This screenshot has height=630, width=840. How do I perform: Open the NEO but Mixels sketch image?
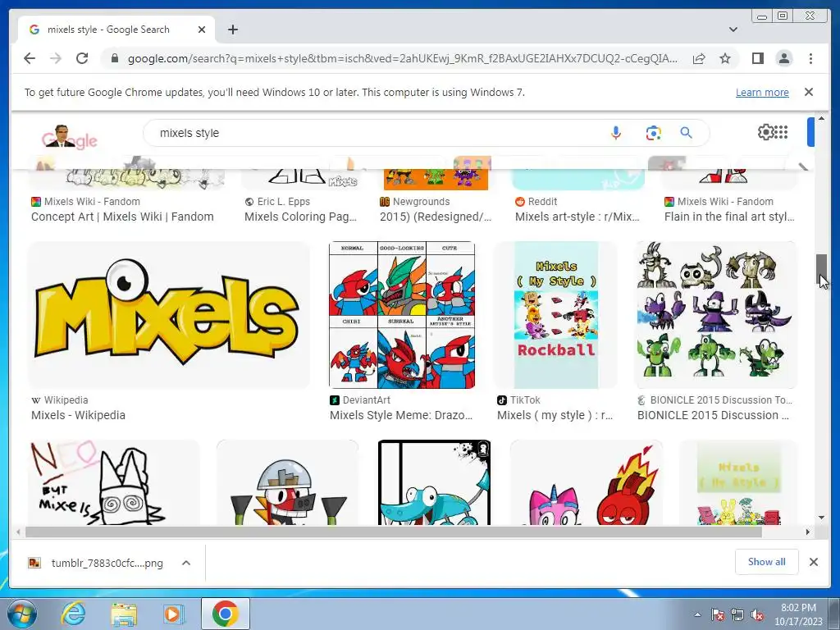[113, 482]
